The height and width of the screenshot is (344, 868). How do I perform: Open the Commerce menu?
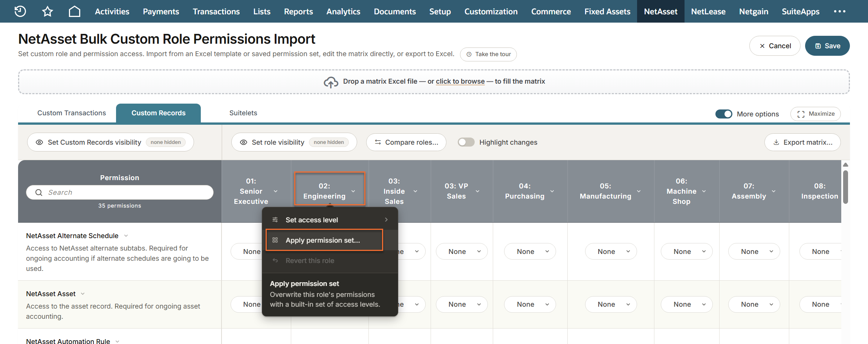tap(551, 11)
